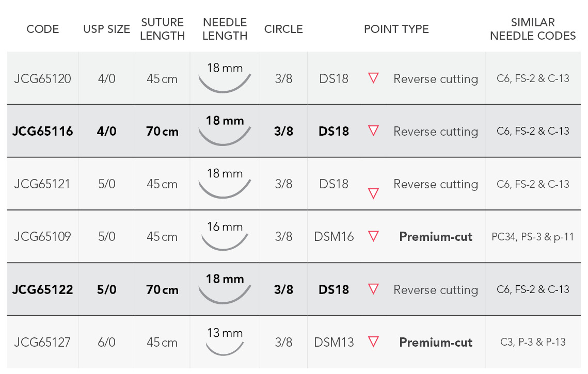Click similar codes PC34, PS-3 & p-11
The width and height of the screenshot is (588, 374).
[x=532, y=236]
